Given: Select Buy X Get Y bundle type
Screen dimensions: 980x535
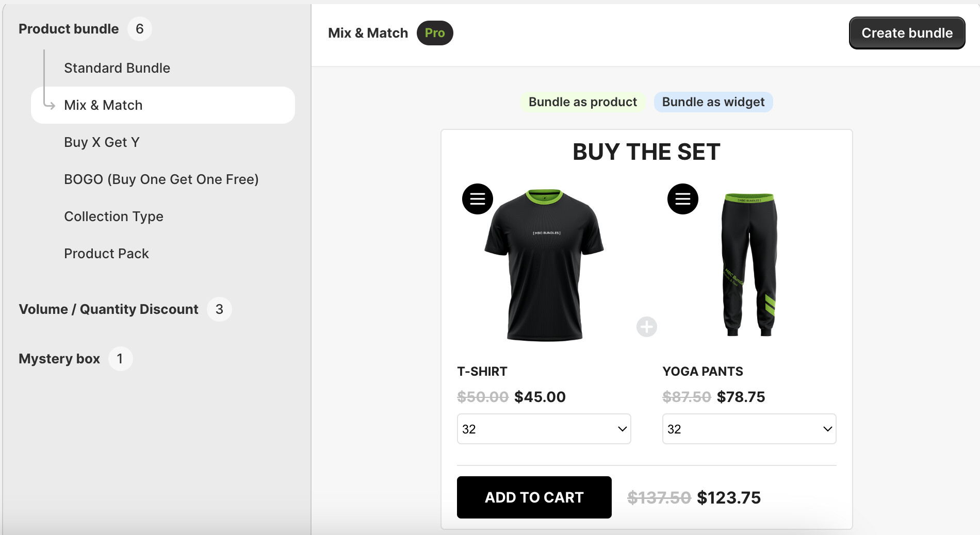Looking at the screenshot, I should pyautogui.click(x=102, y=142).
